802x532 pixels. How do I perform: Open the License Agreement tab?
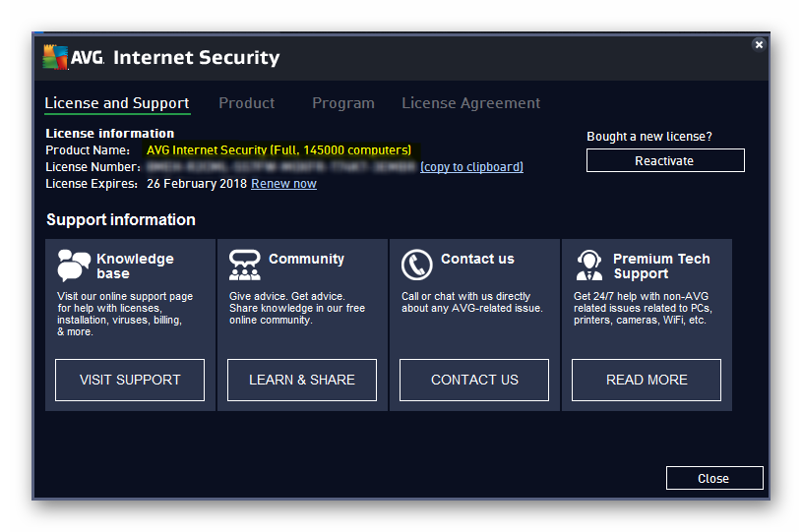[470, 103]
